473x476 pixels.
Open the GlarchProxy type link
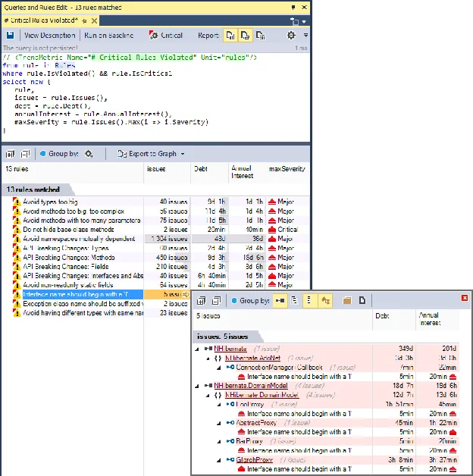click(x=255, y=459)
